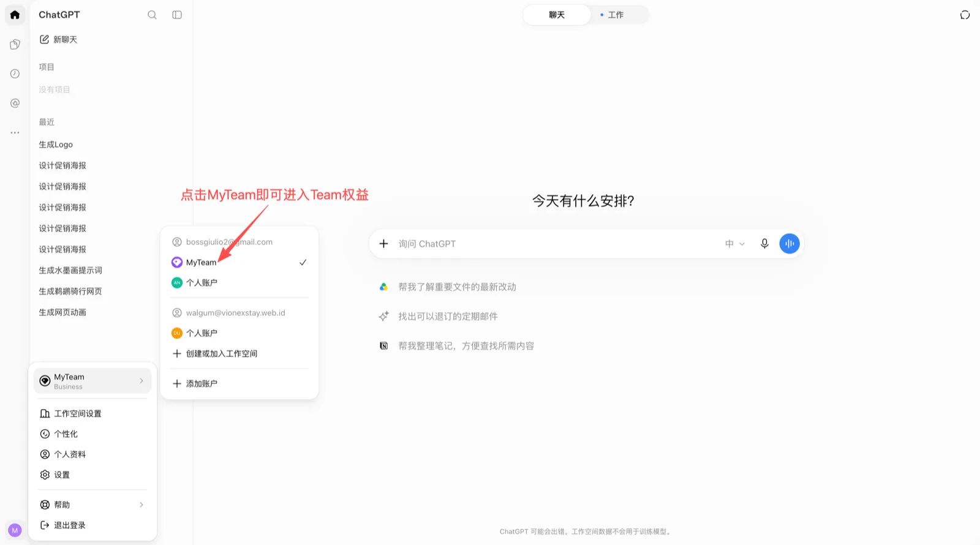Screen dimensions: 980x545
Task: Click the gear icon next to 设置
Action: click(x=45, y=475)
